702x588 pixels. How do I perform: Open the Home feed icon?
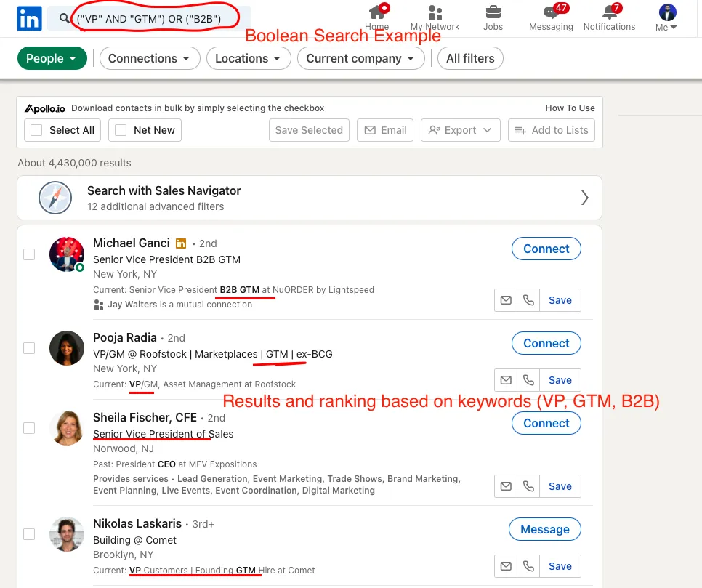click(376, 12)
